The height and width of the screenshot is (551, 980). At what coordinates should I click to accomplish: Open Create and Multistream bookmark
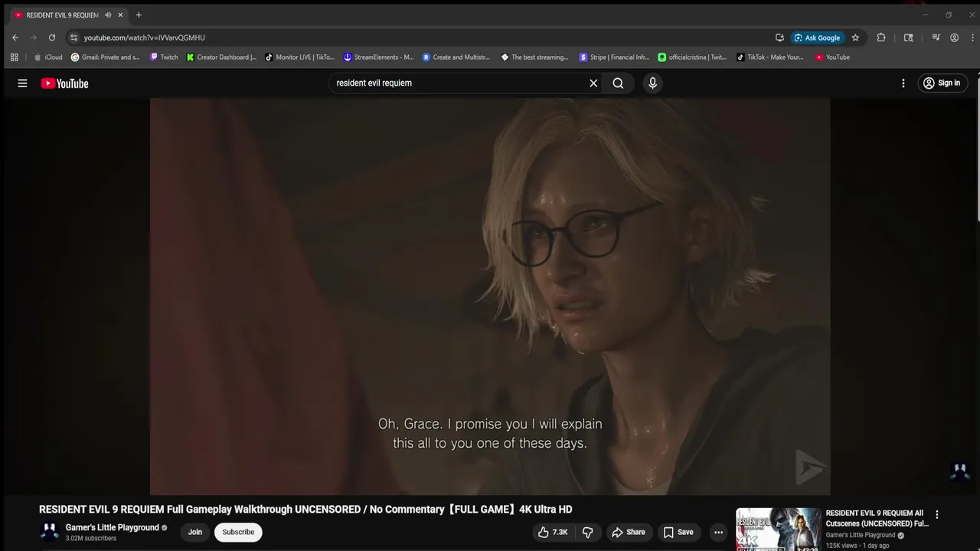coord(456,57)
